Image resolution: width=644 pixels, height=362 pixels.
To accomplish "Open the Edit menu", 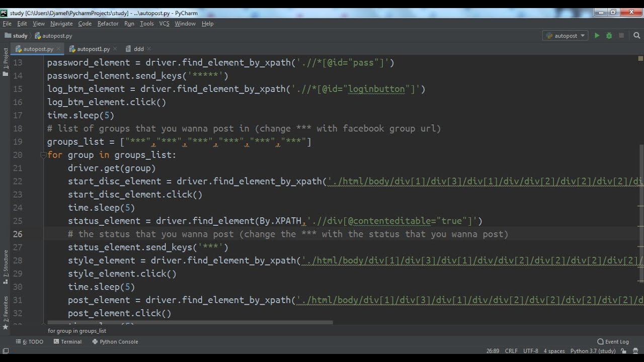I will [22, 24].
